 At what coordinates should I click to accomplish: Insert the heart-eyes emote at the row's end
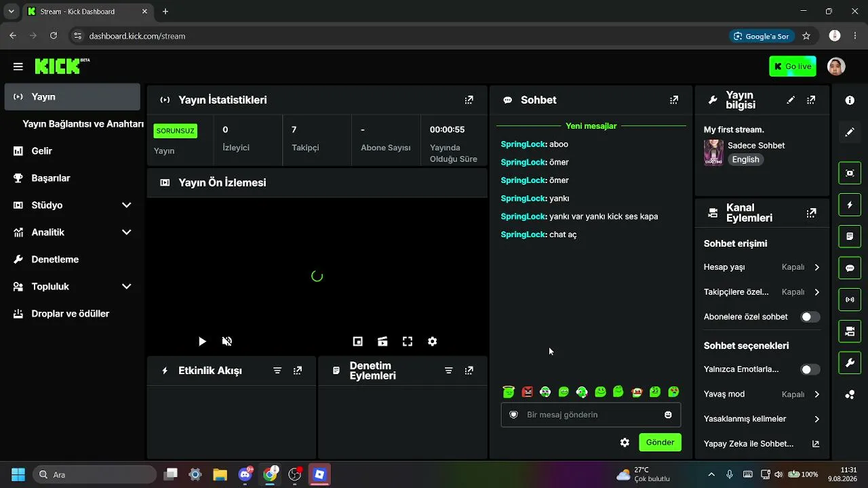[673, 392]
